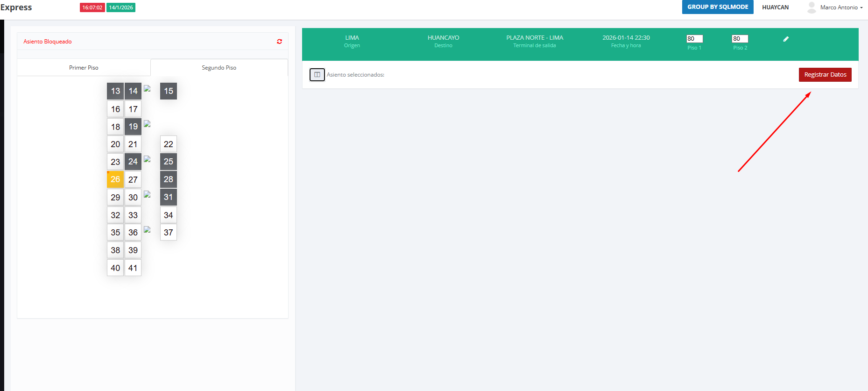Click the Piso 1 price input field
Viewport: 868px width, 391px height.
694,39
